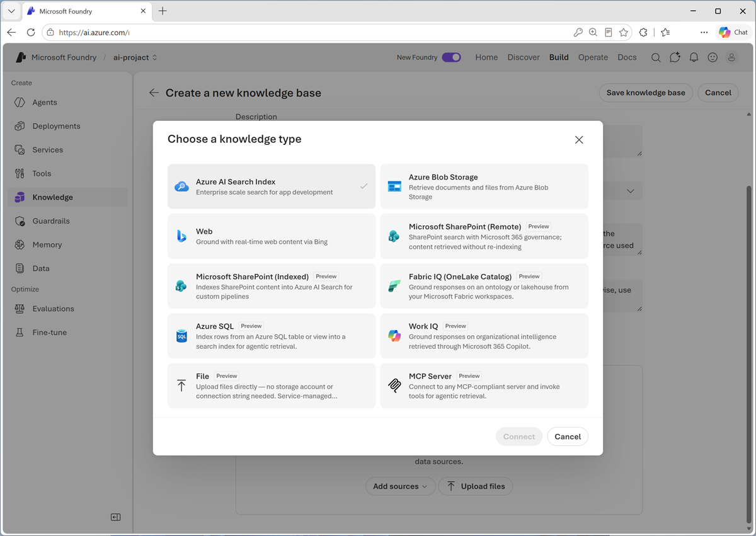Screen dimensions: 756x536
Task: Click the Description text area behind dialog
Action: (x=622, y=140)
